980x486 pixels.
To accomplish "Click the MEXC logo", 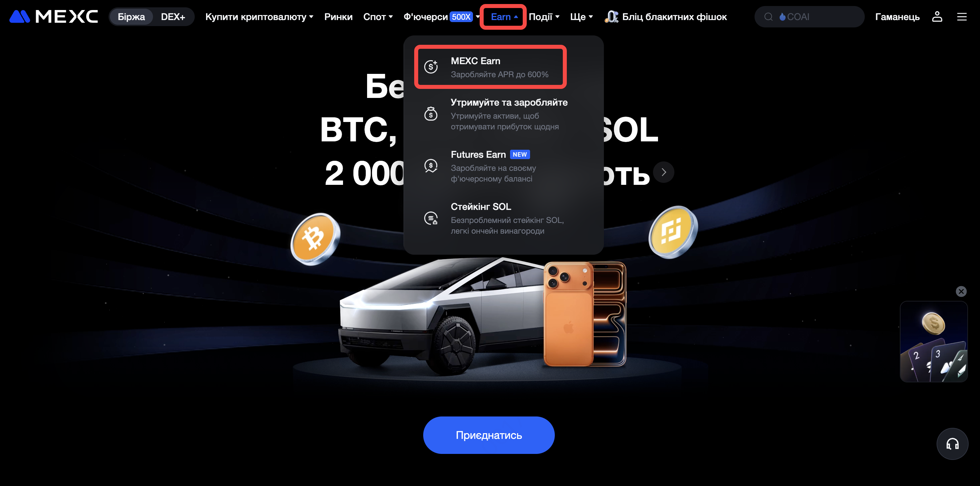I will click(x=54, y=17).
